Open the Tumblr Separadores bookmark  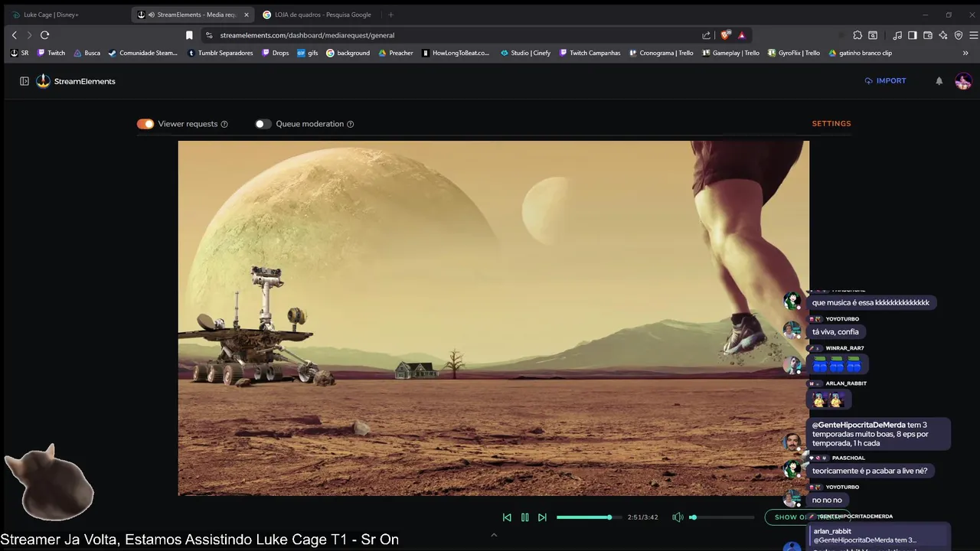[x=220, y=53]
